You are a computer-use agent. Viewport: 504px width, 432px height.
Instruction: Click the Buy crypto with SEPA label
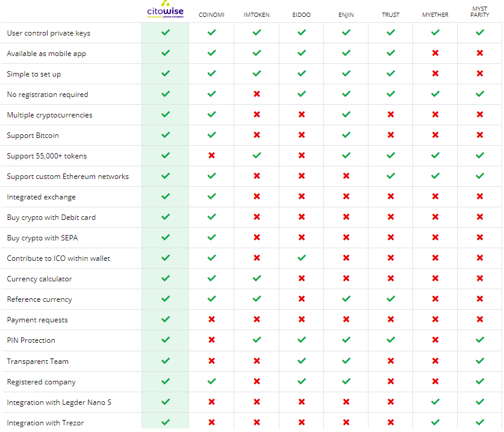[42, 238]
